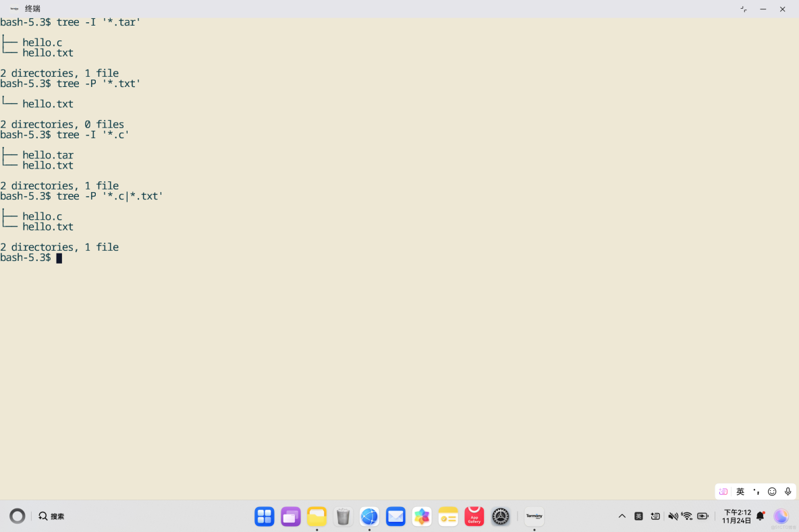Click hello.tar in the tree output
Image resolution: width=799 pixels, height=532 pixels.
(48, 155)
